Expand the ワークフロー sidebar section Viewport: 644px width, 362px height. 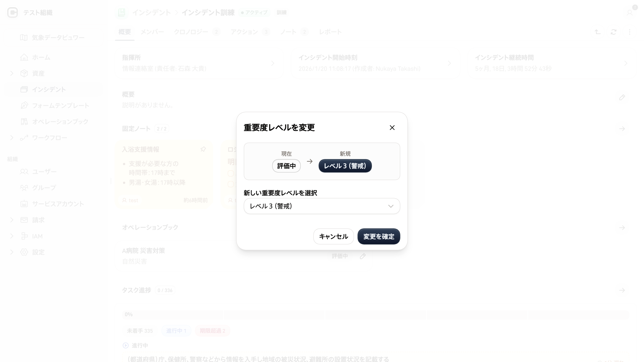pos(11,138)
